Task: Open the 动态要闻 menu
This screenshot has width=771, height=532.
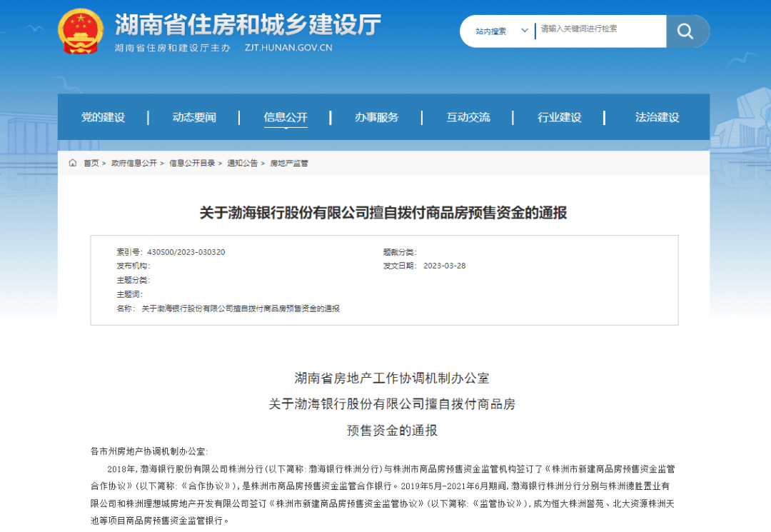Action: tap(194, 118)
